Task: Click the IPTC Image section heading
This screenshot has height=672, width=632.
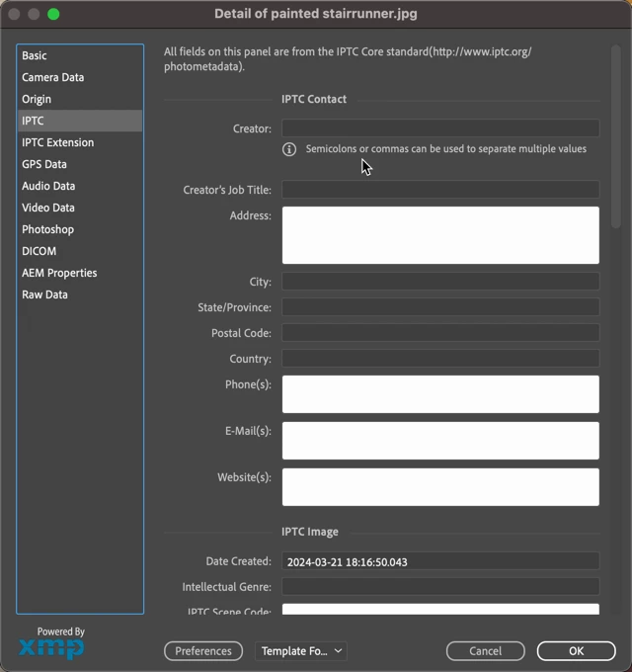Action: 310,532
